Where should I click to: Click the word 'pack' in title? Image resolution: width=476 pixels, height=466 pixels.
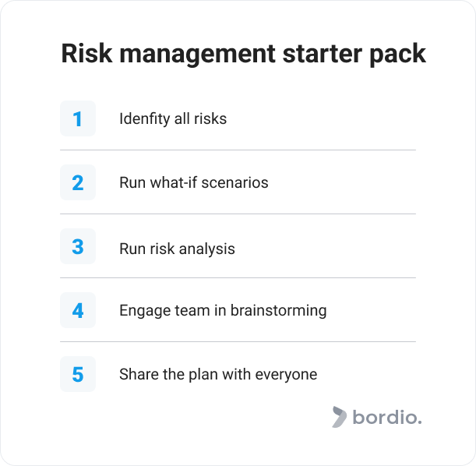coord(397,55)
